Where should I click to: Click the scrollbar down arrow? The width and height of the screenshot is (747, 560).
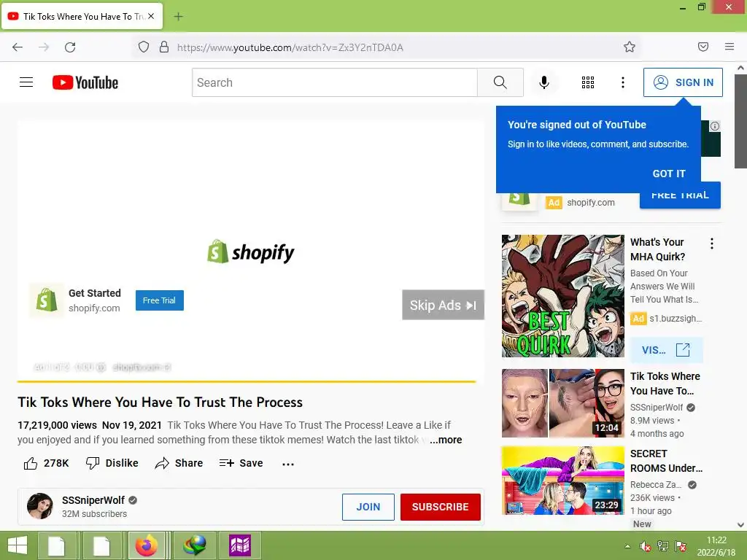point(740,525)
